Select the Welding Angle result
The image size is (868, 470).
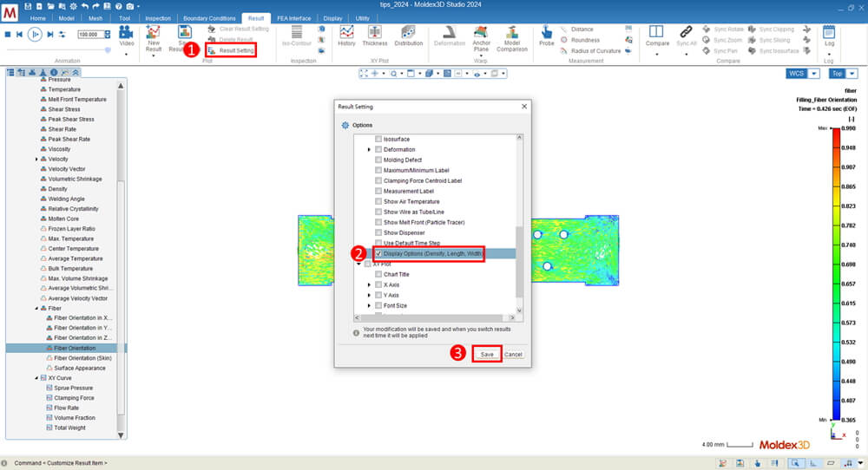(66, 199)
